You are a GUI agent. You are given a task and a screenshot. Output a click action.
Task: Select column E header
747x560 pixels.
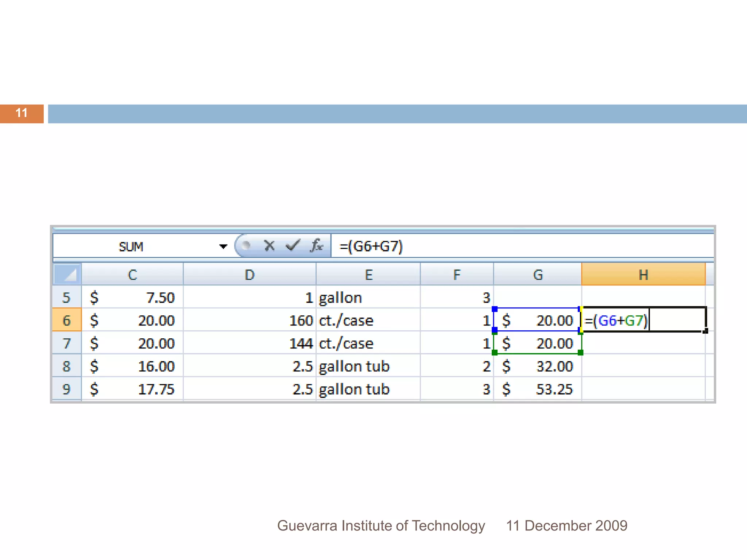(x=368, y=275)
